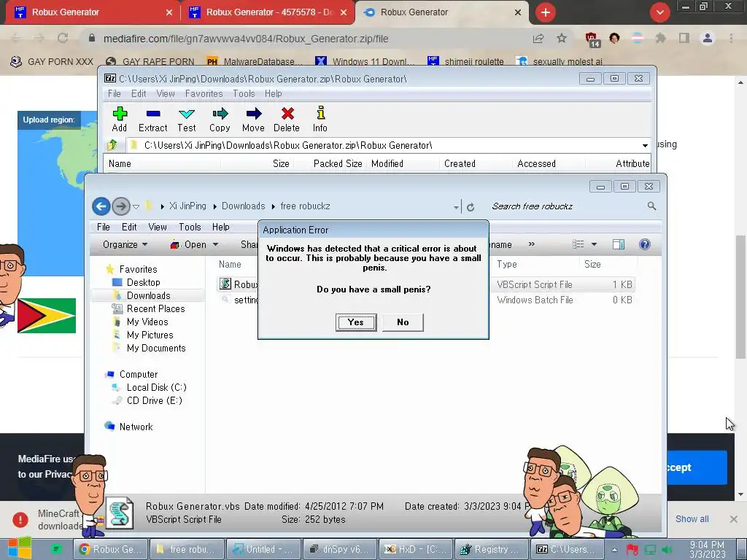
Task: Click the Add icon in 7-Zip toolbar
Action: (x=120, y=113)
